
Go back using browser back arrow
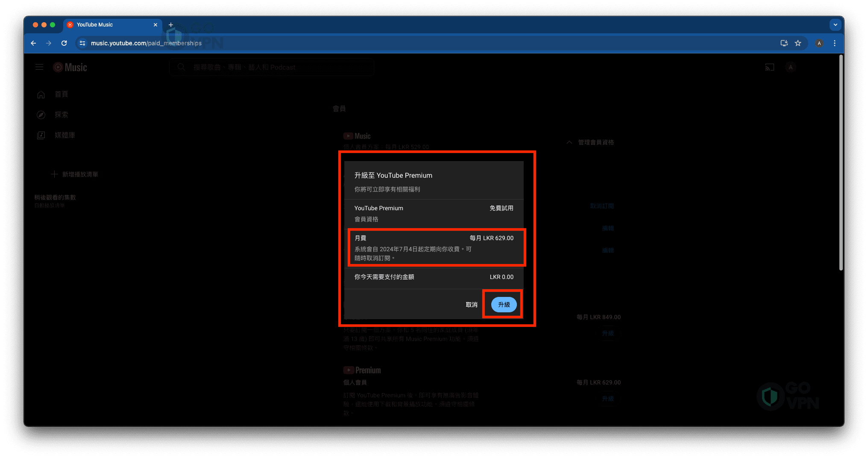click(x=33, y=43)
